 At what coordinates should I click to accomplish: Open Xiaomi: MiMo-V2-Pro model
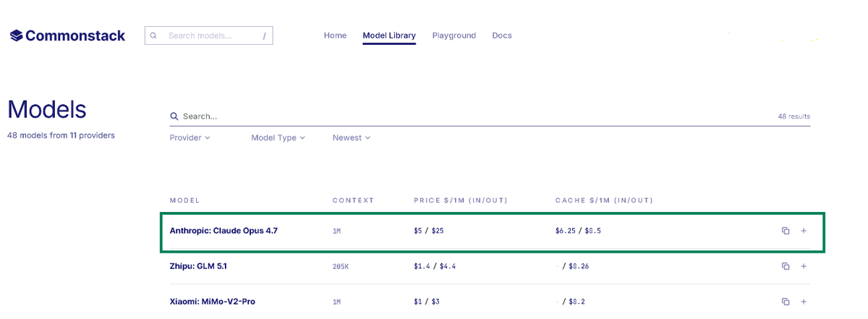213,302
